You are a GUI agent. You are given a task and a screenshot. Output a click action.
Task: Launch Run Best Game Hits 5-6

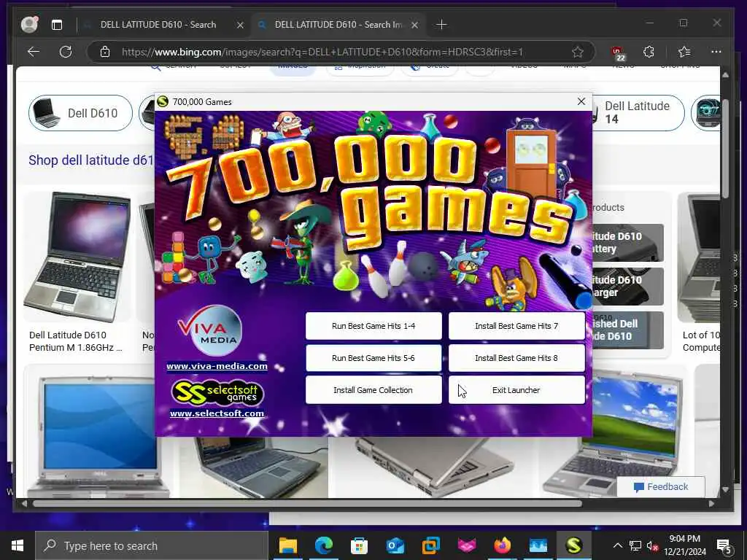coord(373,358)
